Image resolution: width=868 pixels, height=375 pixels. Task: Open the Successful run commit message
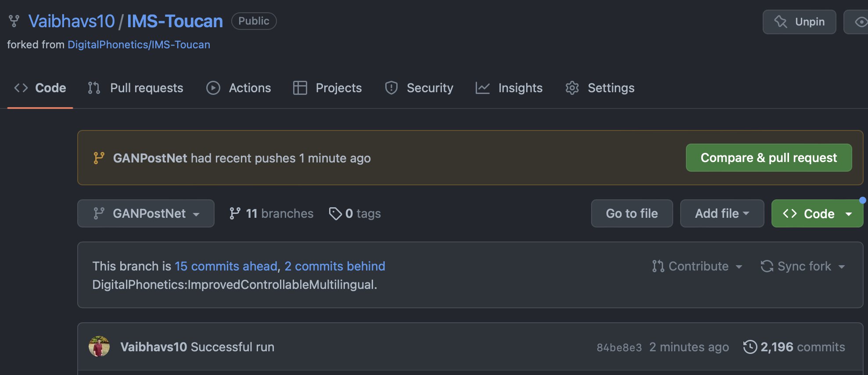[233, 347]
